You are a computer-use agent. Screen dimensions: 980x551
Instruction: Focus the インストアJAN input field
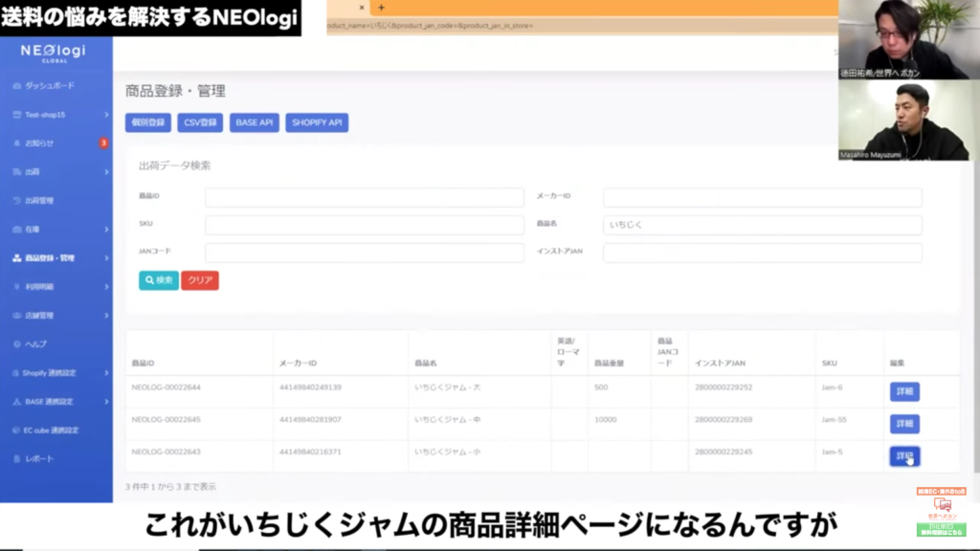click(x=763, y=253)
